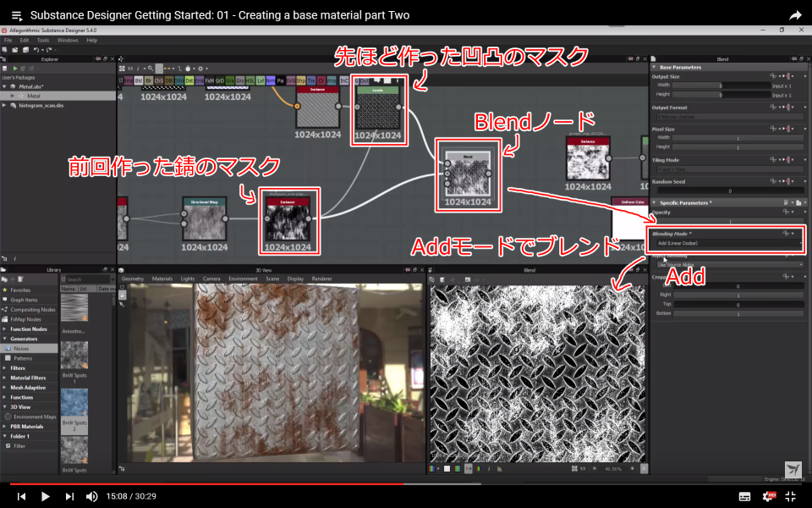
Task: Open the Output Format dropdown
Action: click(x=730, y=117)
